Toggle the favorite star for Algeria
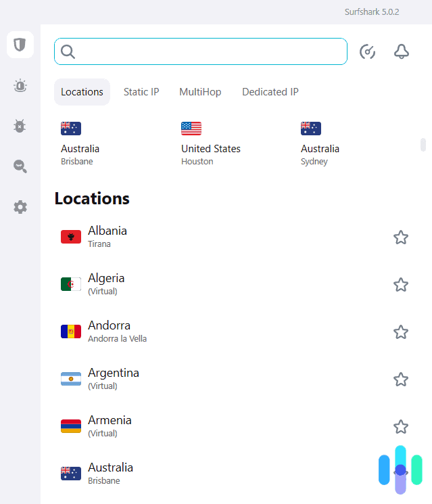Viewport: 432px width, 504px height. tap(401, 284)
